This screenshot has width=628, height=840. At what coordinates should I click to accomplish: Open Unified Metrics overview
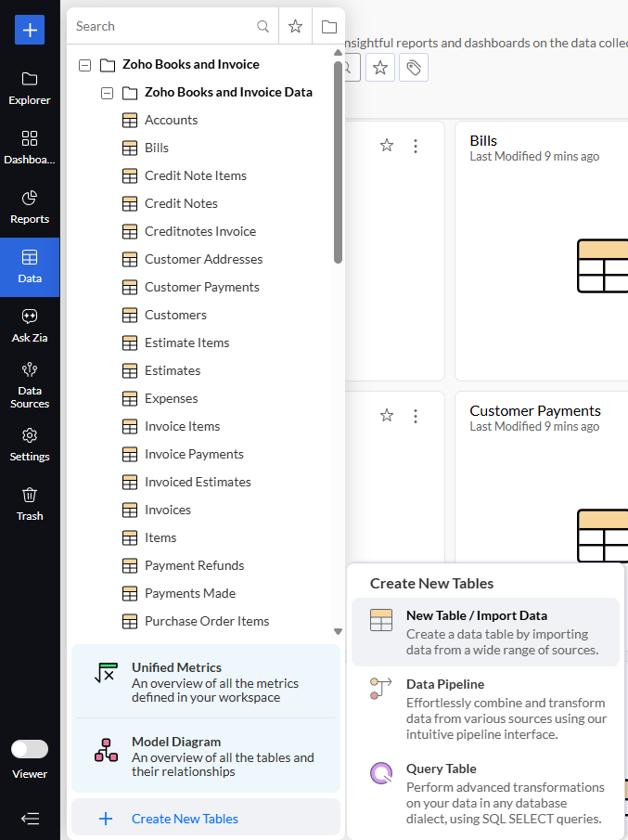(206, 681)
